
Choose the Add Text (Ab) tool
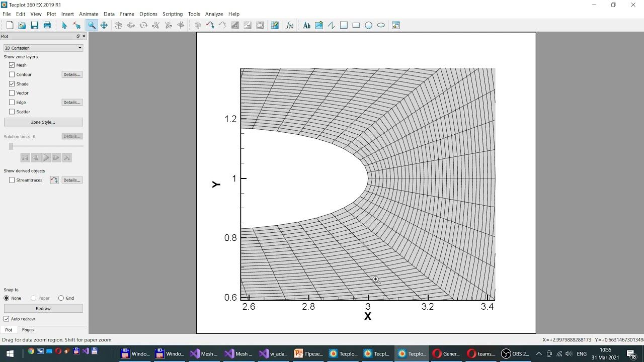pyautogui.click(x=306, y=25)
